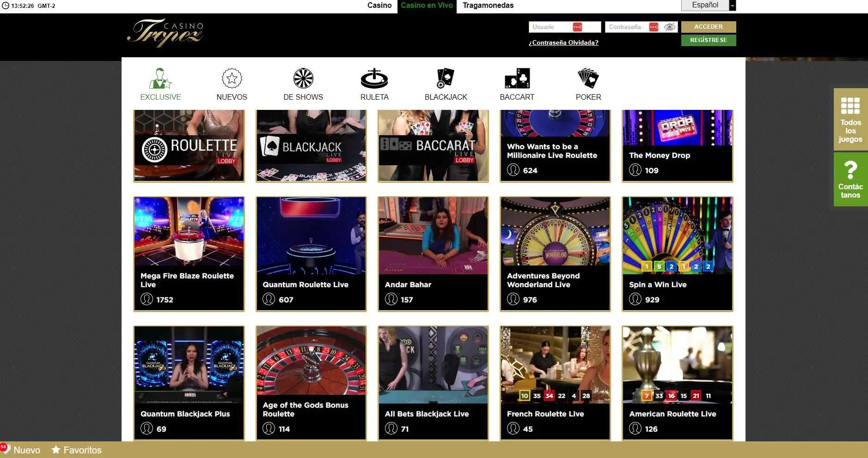Open Todos los juegos grid panel
868x458 pixels.
click(x=850, y=119)
